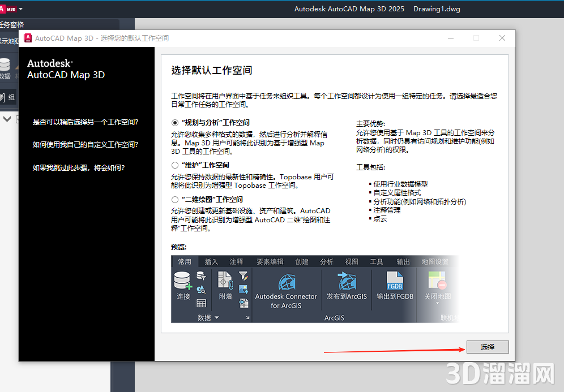This screenshot has height=392, width=564.
Task: Click the 工具包括: label
Action: [370, 167]
